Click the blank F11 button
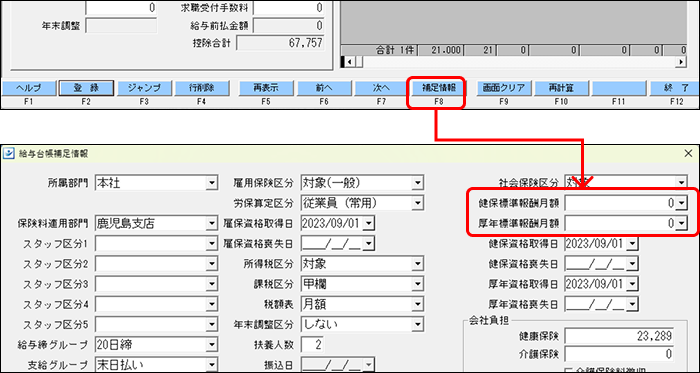Viewport: 700px width, 373px height. [619, 88]
